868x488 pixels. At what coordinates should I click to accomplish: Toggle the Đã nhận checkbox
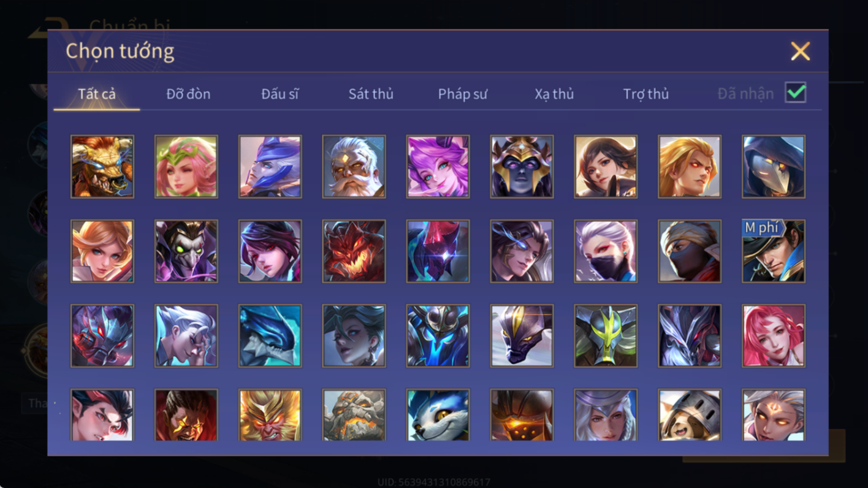pos(796,93)
